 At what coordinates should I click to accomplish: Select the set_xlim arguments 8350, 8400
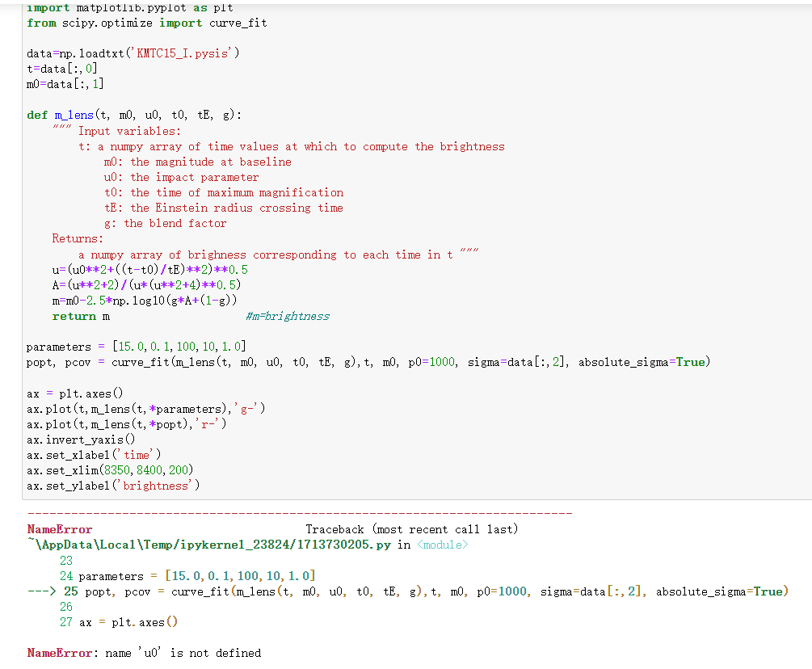click(x=129, y=469)
